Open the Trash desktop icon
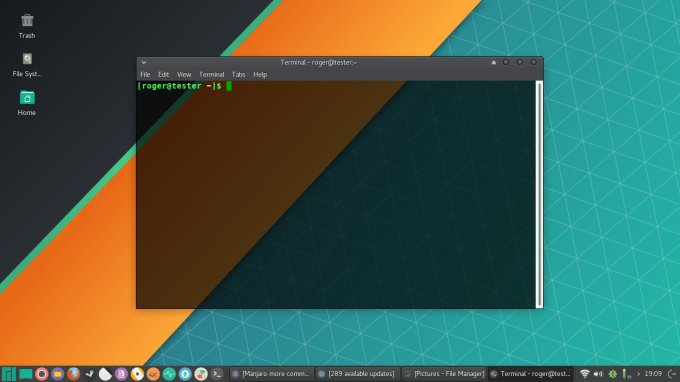Viewport: 680px width, 382px height. tap(27, 26)
